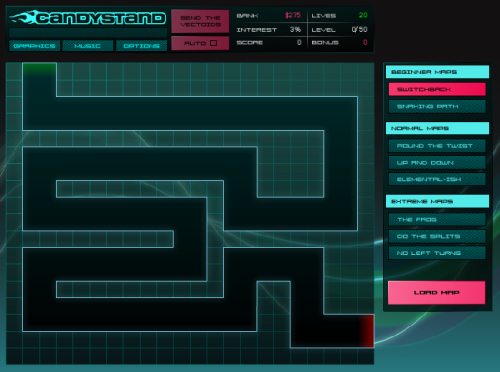
Task: Open the Options tab
Action: click(141, 46)
